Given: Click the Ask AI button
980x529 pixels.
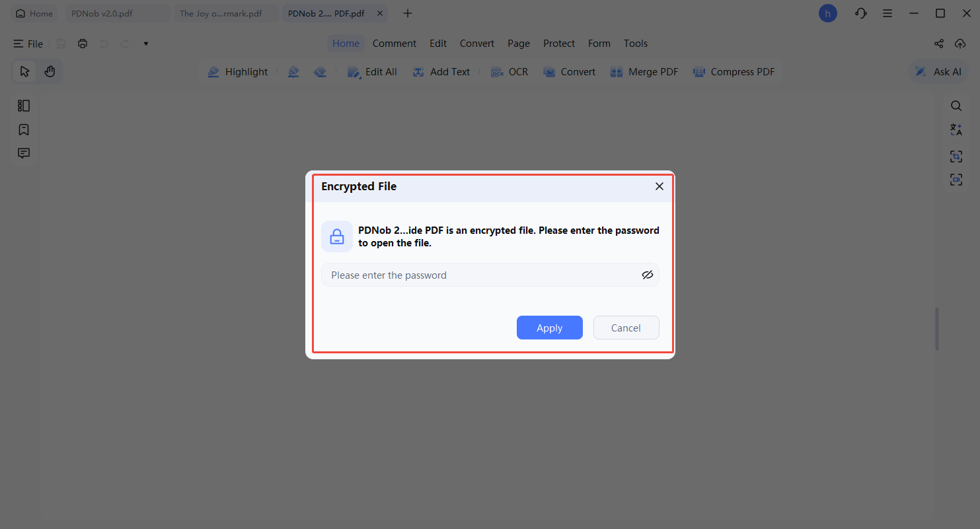Looking at the screenshot, I should pos(938,71).
